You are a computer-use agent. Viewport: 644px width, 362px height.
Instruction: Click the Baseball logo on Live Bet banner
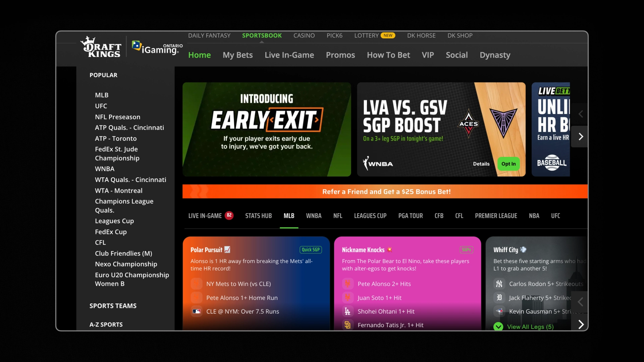tap(552, 163)
